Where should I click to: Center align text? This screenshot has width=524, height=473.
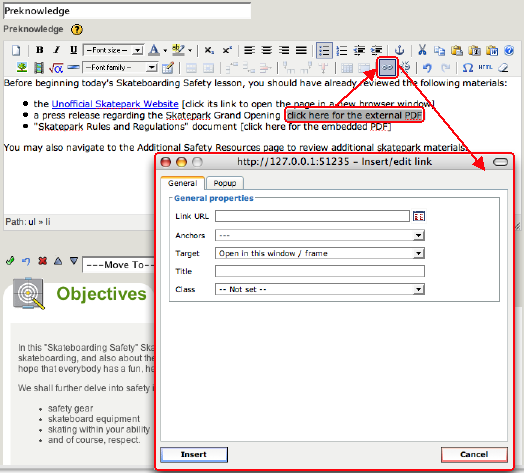266,50
